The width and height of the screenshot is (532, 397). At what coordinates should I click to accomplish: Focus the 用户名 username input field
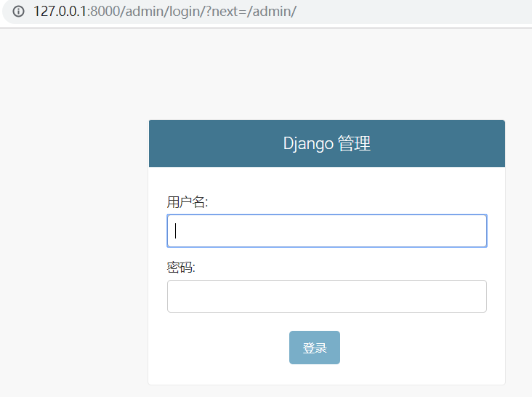(327, 230)
